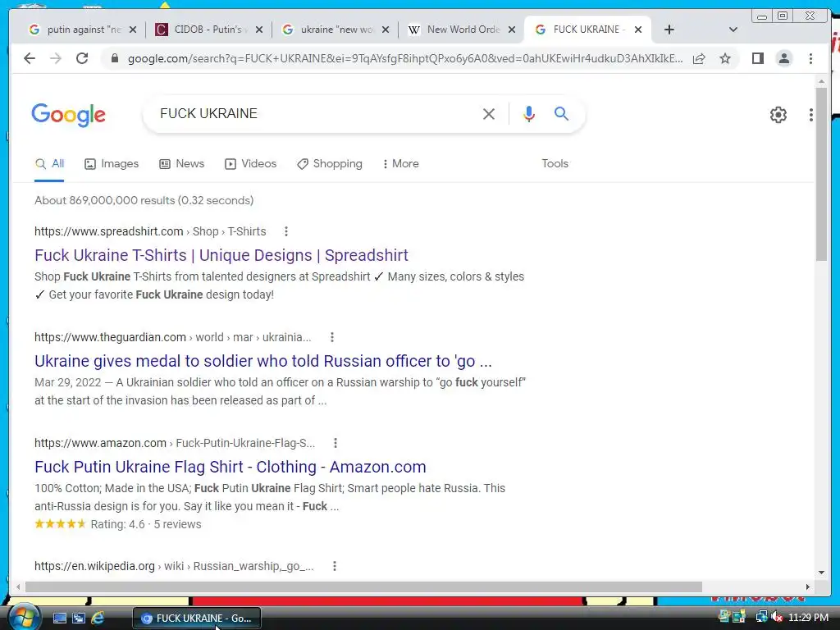Open the Guardian medal soldier article

263,361
